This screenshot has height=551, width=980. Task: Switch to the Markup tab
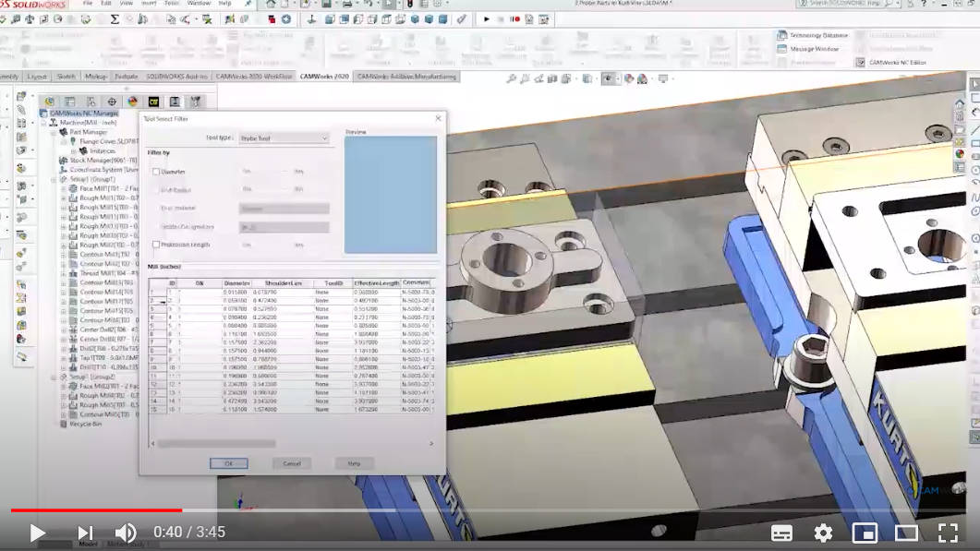coord(96,77)
